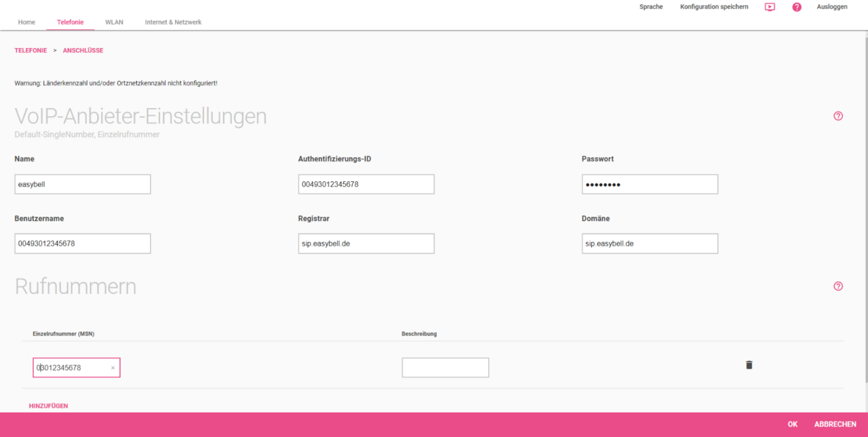Open the Sprache option

[651, 6]
